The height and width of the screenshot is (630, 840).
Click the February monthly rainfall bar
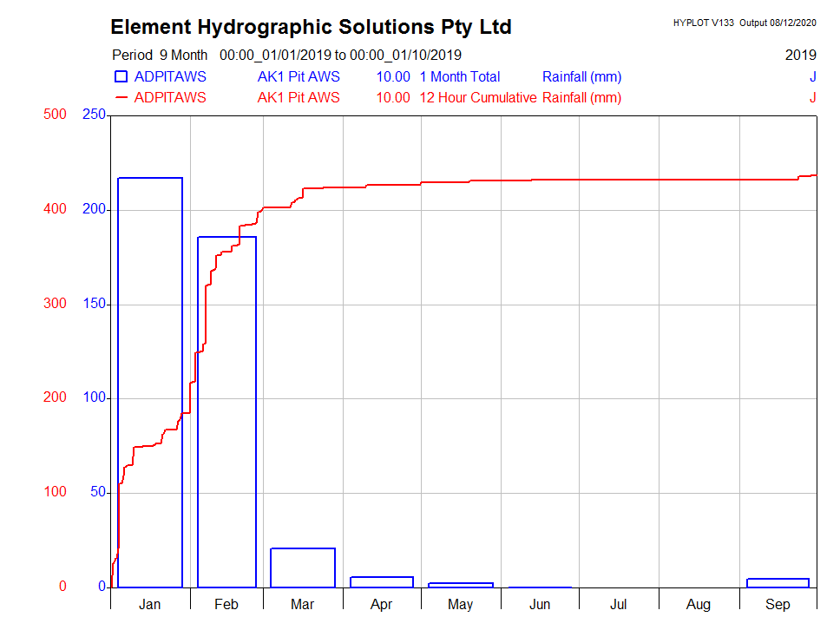pos(226,411)
